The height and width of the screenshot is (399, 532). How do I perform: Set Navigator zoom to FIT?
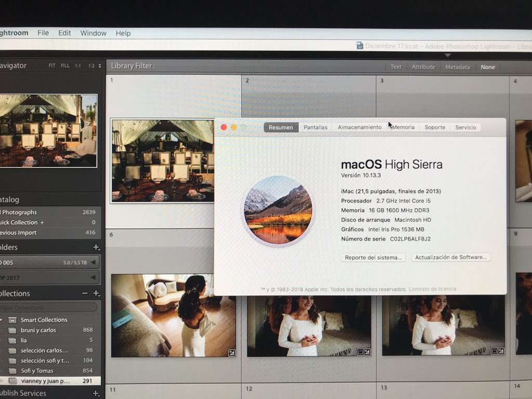click(52, 65)
